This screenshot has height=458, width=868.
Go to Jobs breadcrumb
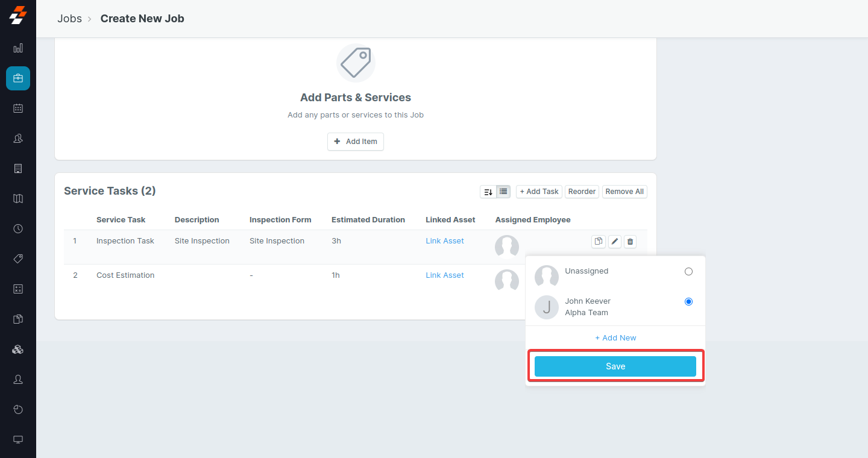(x=69, y=19)
